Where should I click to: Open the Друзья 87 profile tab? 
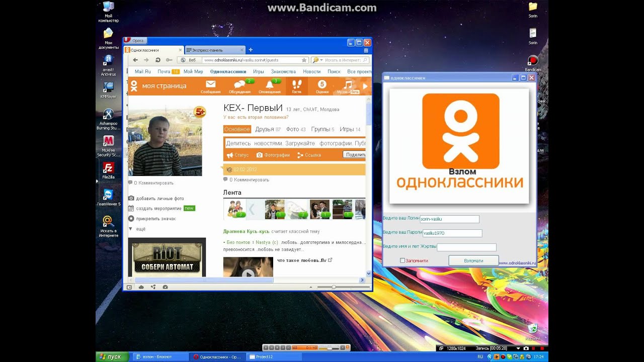point(268,129)
